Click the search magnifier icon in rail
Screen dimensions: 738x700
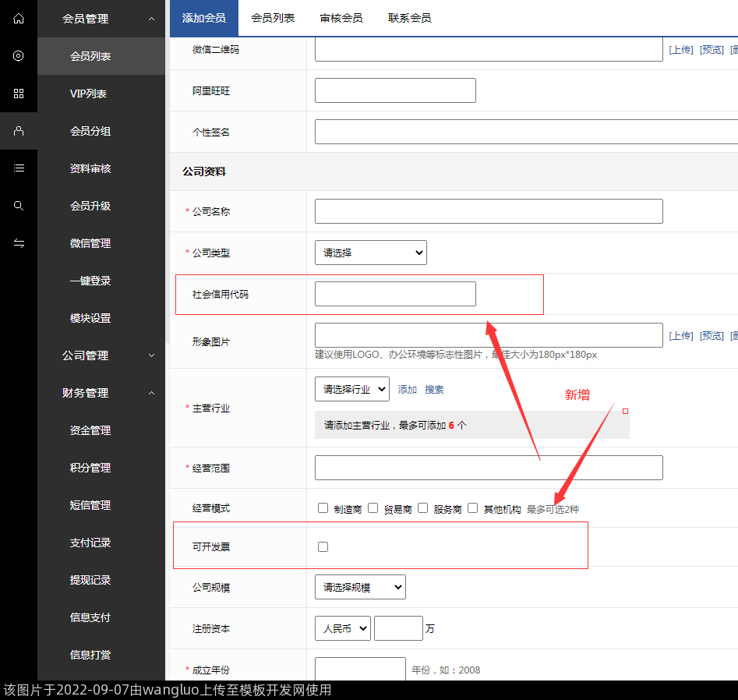coord(19,206)
